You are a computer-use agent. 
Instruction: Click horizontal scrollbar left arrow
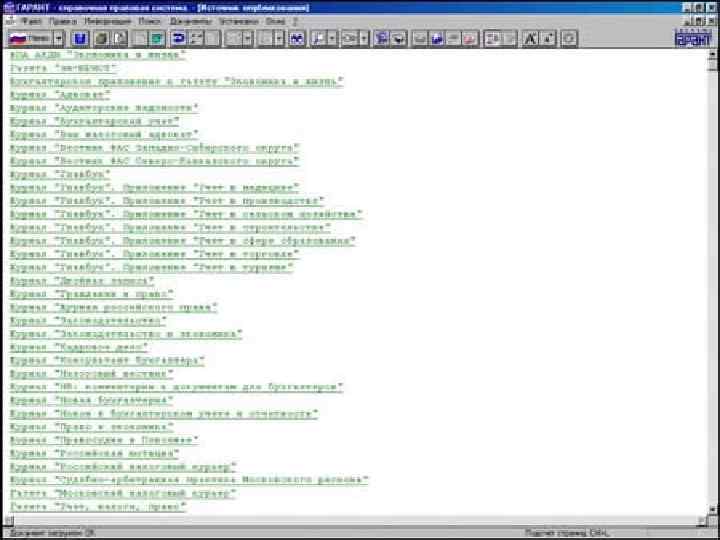tap(8, 520)
